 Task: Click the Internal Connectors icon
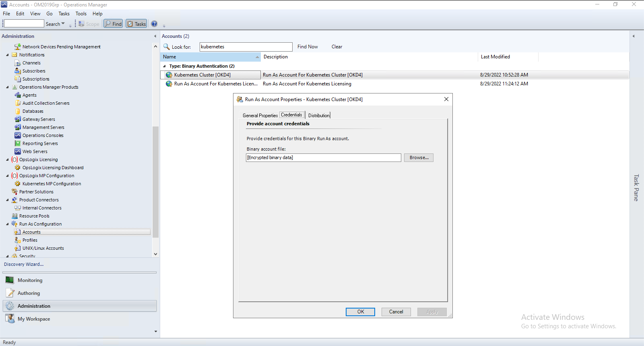click(x=18, y=208)
